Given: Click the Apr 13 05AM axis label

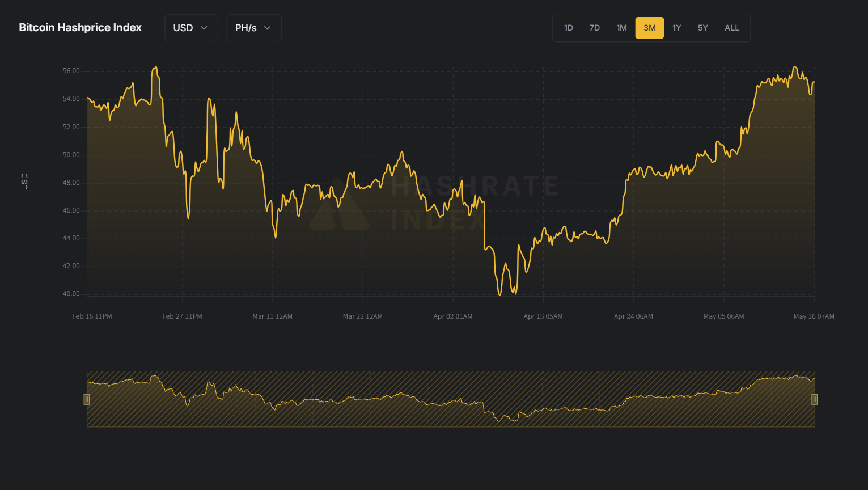Looking at the screenshot, I should click(x=543, y=316).
